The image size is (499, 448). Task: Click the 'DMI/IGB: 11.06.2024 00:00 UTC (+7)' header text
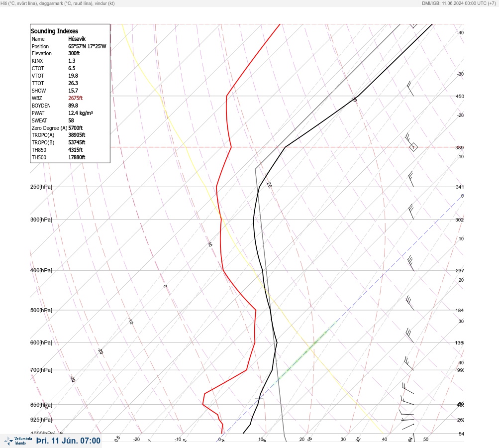click(x=459, y=3)
